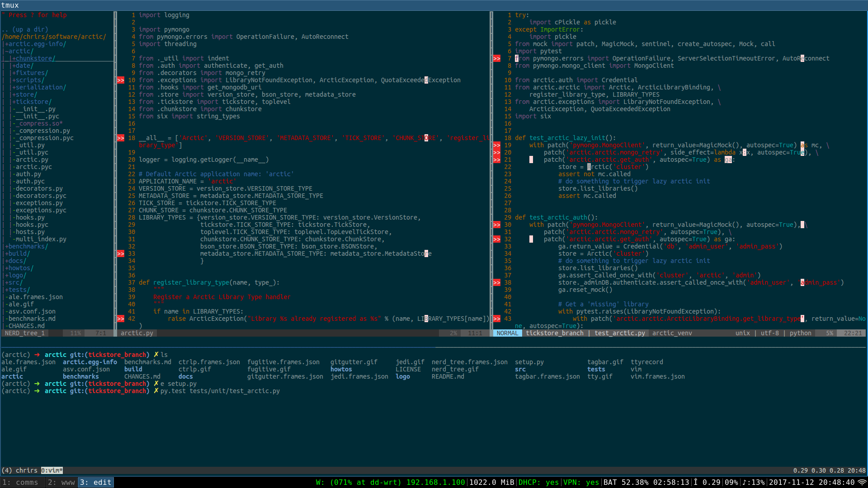Screen dimensions: 868x488
Task: Click the lint marker on line 7 of test_arctic.py
Action: click(x=497, y=58)
